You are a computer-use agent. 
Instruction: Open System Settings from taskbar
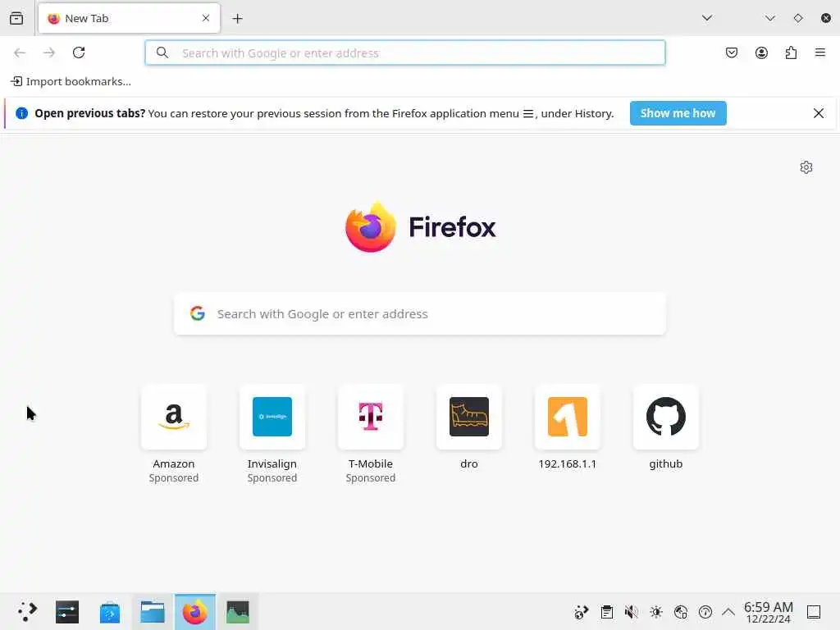67,612
